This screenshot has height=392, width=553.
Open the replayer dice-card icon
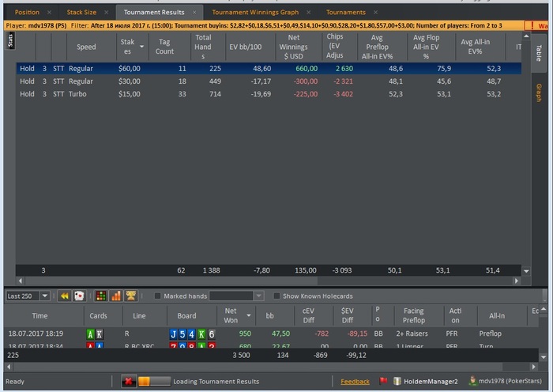pos(79,296)
